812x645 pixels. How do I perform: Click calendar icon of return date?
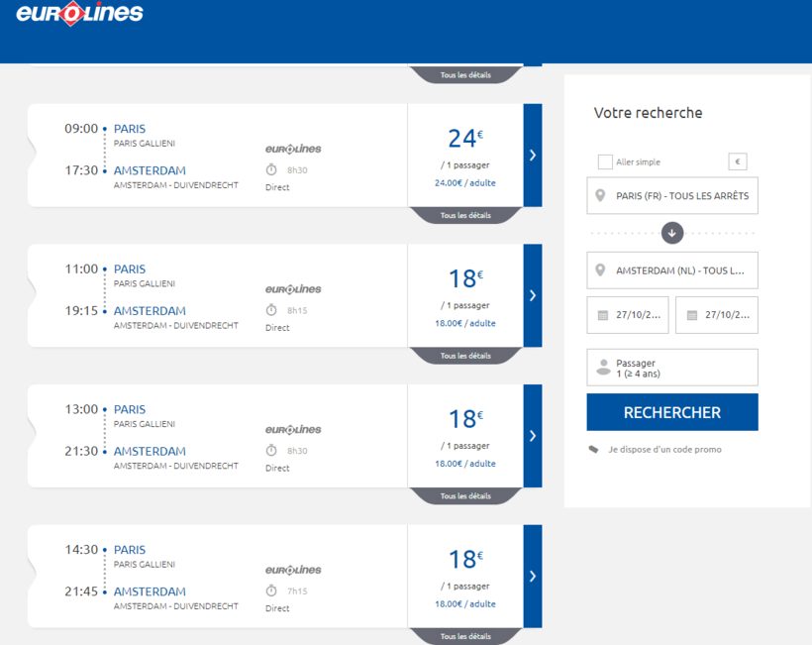[x=691, y=315]
